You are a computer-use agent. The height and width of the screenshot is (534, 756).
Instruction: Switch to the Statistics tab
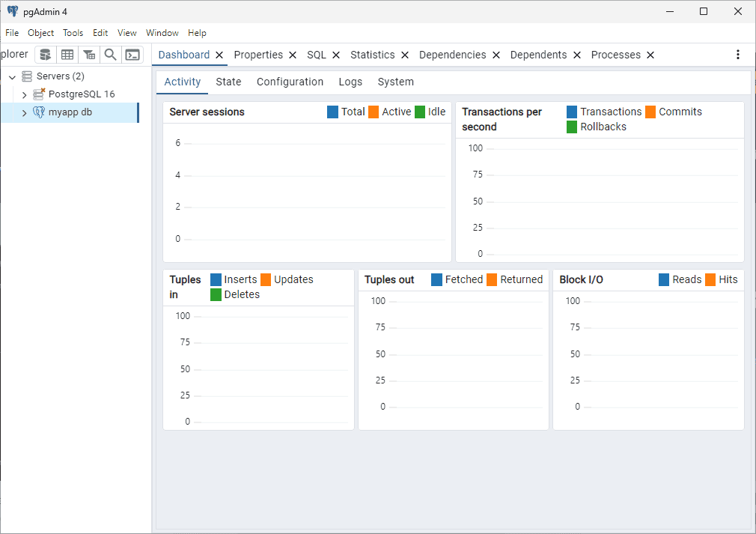(373, 55)
